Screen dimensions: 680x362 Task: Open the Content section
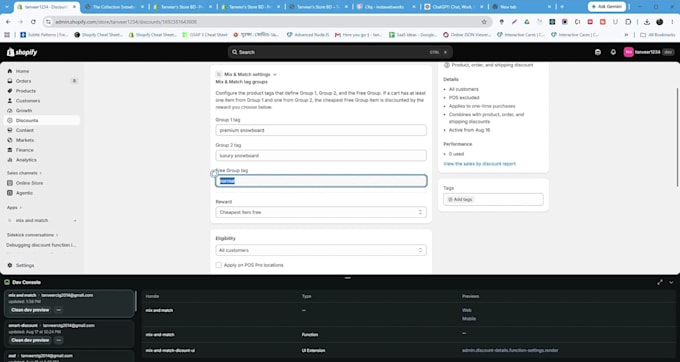click(x=25, y=130)
